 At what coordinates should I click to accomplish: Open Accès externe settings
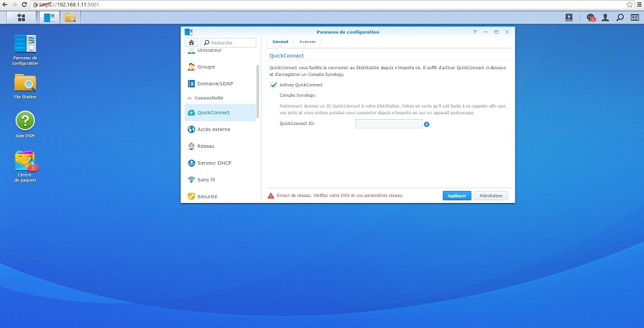click(220, 130)
